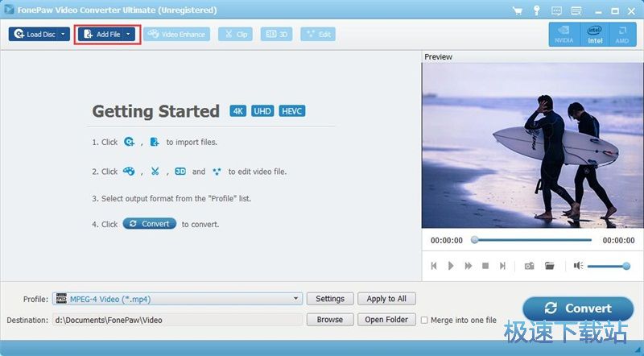The height and width of the screenshot is (356, 644).
Task: Click the FonePaw app icon in title bar
Action: tap(9, 9)
